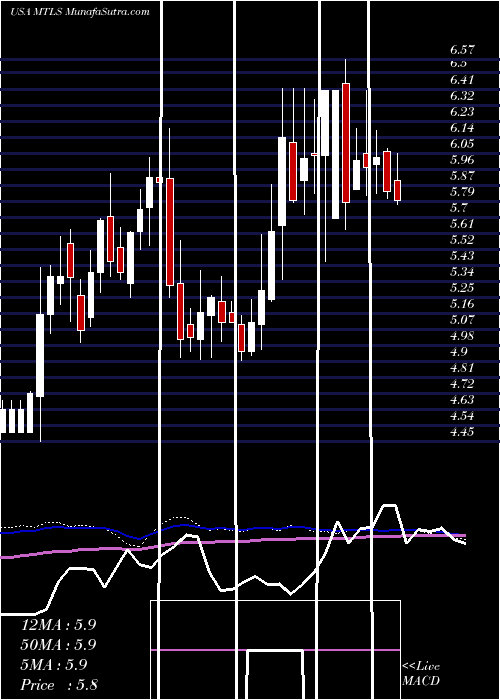Screen dimensions: 500x700
Task: Click the 5.7 price axis label
Action: (458, 208)
